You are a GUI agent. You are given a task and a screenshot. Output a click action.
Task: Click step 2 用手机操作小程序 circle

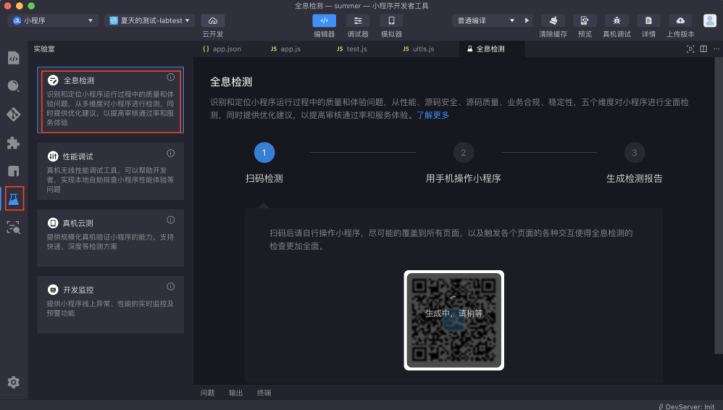coord(463,153)
